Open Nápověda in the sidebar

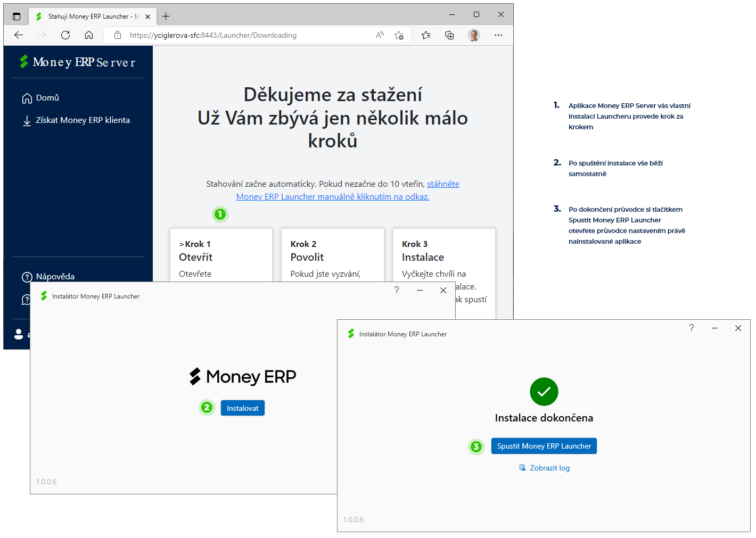click(48, 277)
